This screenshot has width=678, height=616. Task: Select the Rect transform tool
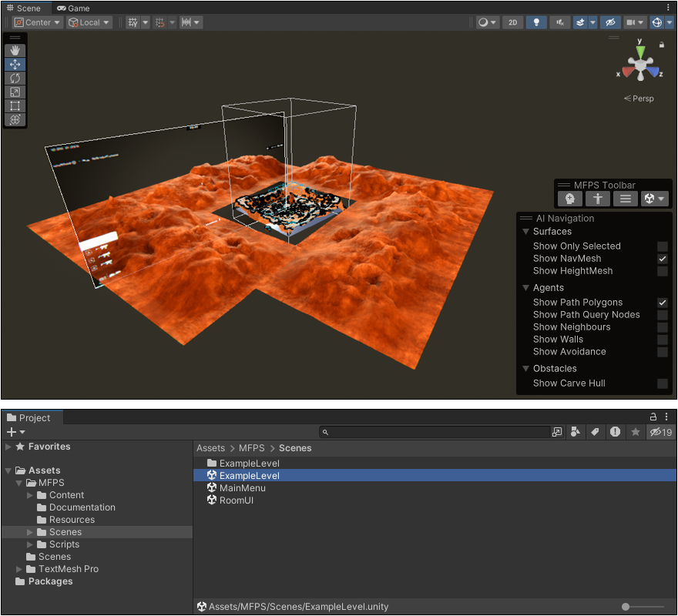point(15,106)
